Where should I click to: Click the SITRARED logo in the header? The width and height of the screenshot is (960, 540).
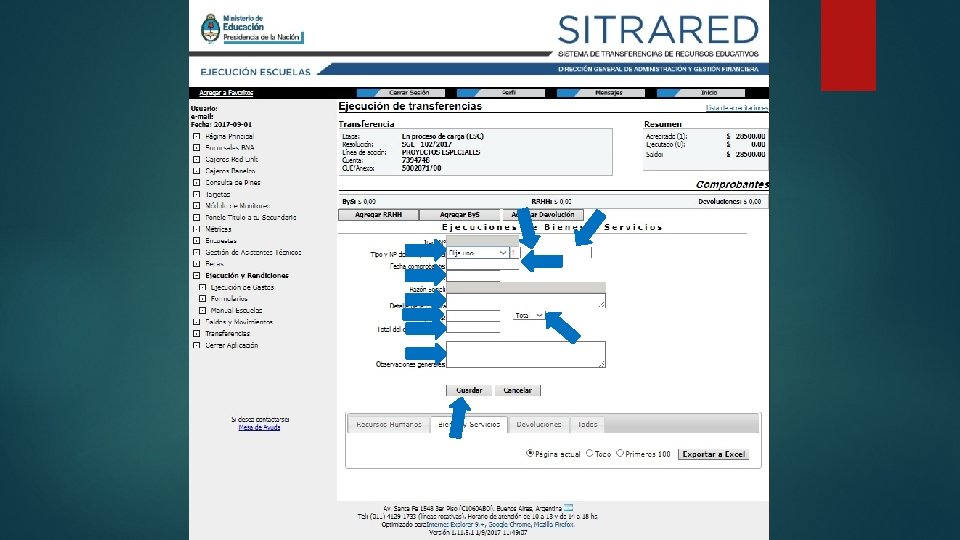[658, 31]
